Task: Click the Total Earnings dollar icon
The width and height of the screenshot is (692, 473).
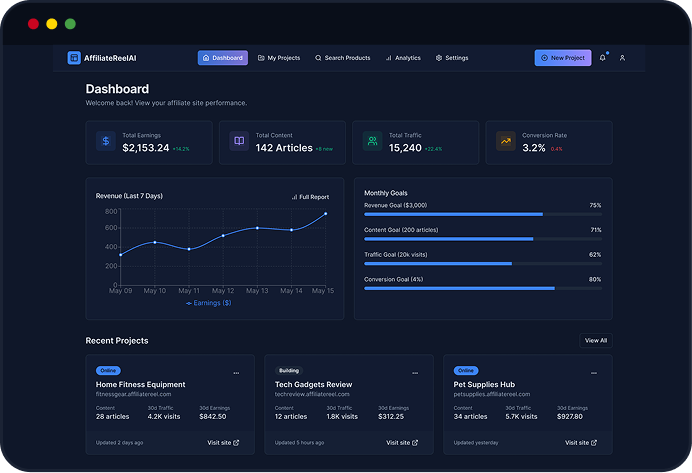Action: pyautogui.click(x=106, y=142)
